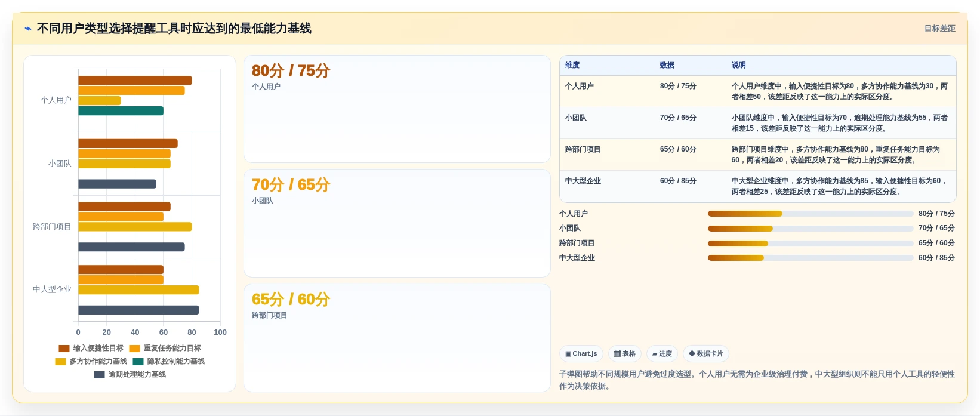Click 70分 / 65分 value beside the progress bar
This screenshot has width=980, height=416.
click(x=936, y=229)
